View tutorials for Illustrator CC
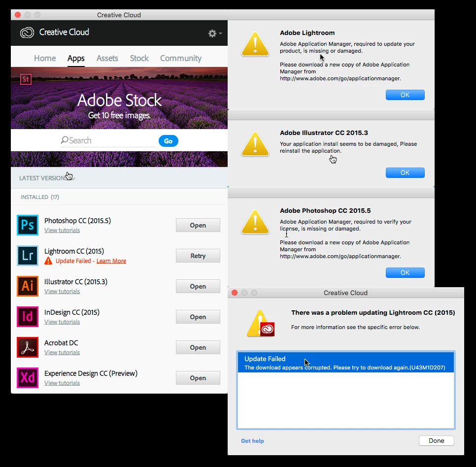476x467 pixels. tap(62, 291)
